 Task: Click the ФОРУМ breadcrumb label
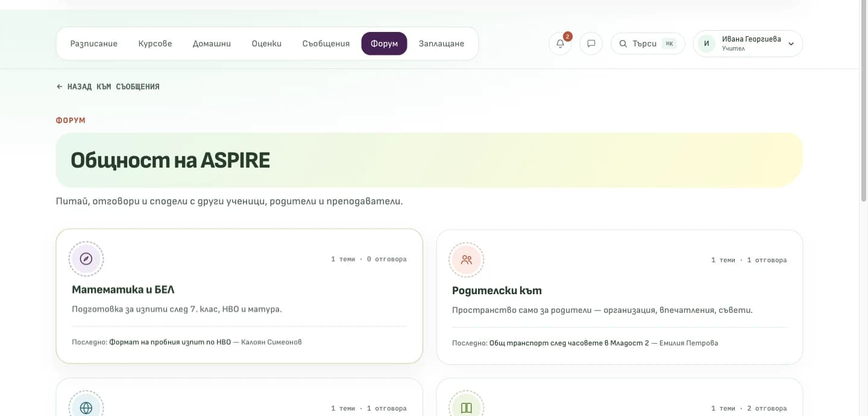(x=71, y=121)
